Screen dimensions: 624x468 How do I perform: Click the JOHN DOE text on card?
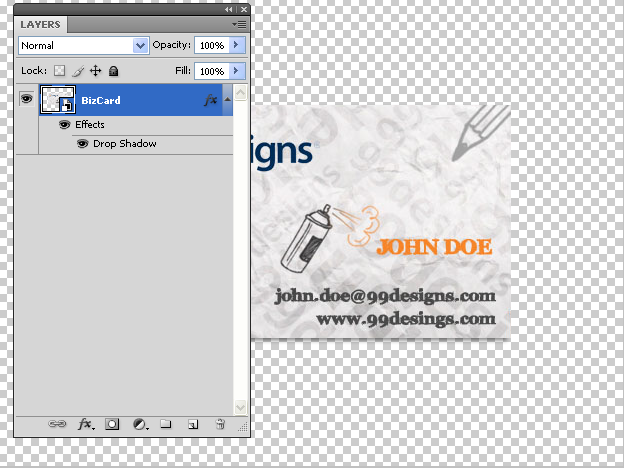coord(434,247)
